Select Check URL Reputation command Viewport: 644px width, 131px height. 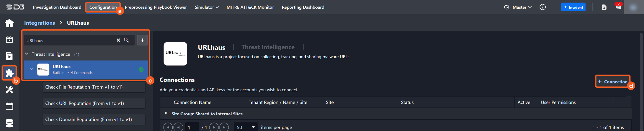pyautogui.click(x=94, y=103)
